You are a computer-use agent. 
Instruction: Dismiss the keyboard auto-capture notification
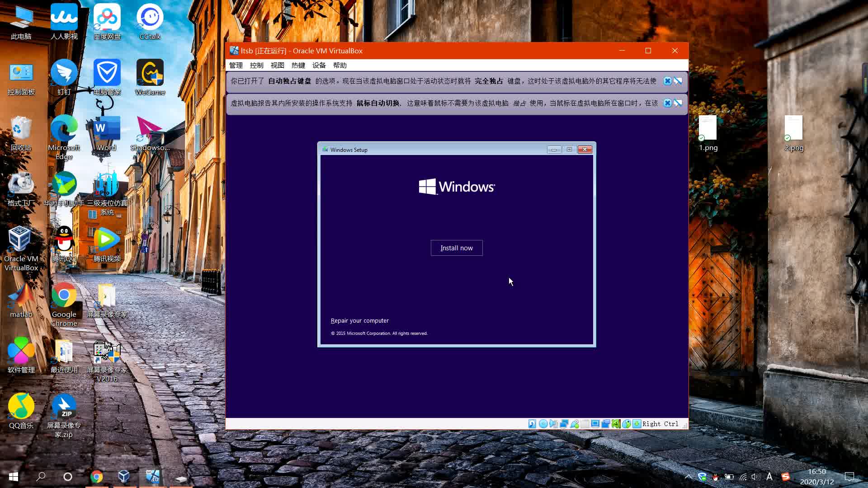667,81
